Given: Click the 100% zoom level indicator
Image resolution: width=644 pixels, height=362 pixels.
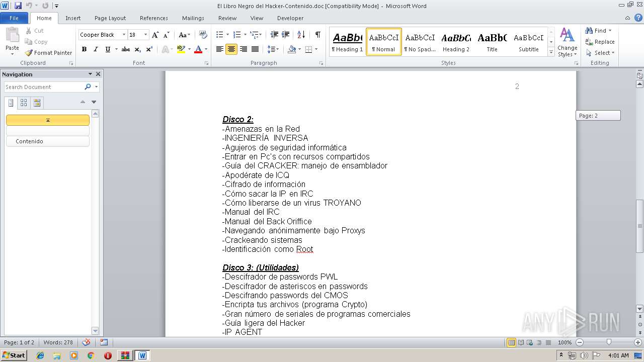Looking at the screenshot, I should (565, 342).
